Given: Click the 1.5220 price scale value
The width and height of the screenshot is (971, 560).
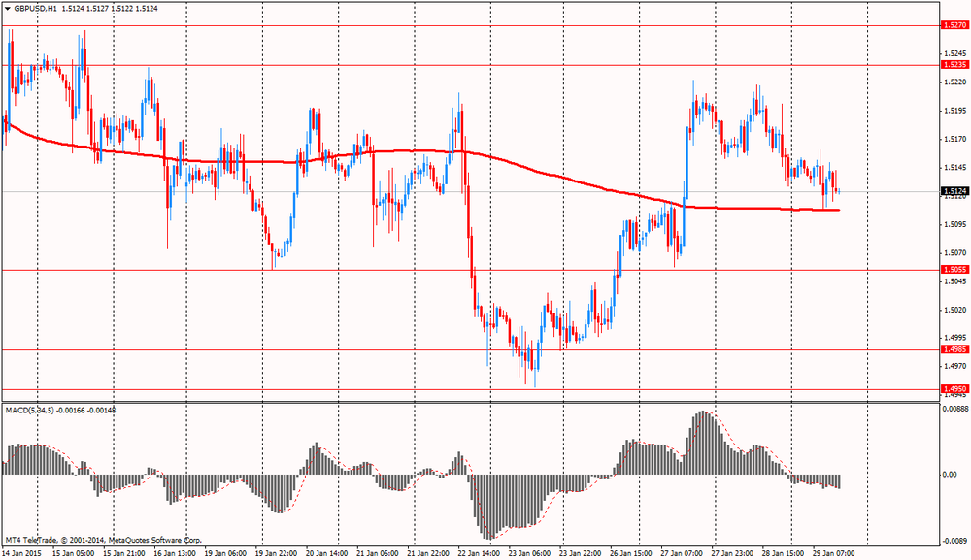Looking at the screenshot, I should [955, 82].
